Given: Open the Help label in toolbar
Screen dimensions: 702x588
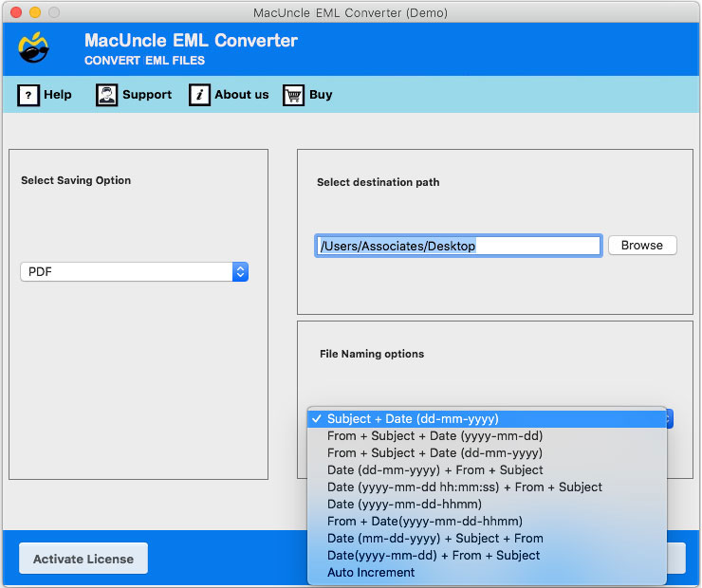Looking at the screenshot, I should click(57, 95).
